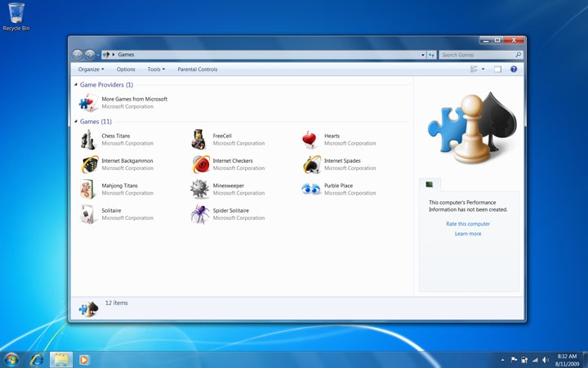Open the change view dropdown arrow
Viewport: 588px width, 368px height.
click(x=483, y=70)
